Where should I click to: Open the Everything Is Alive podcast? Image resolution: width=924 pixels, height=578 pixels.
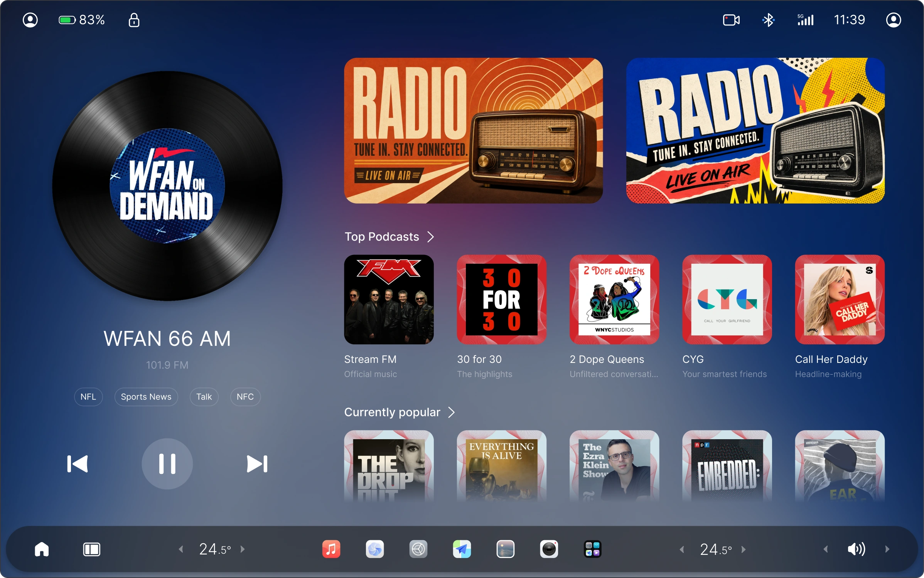coord(501,466)
